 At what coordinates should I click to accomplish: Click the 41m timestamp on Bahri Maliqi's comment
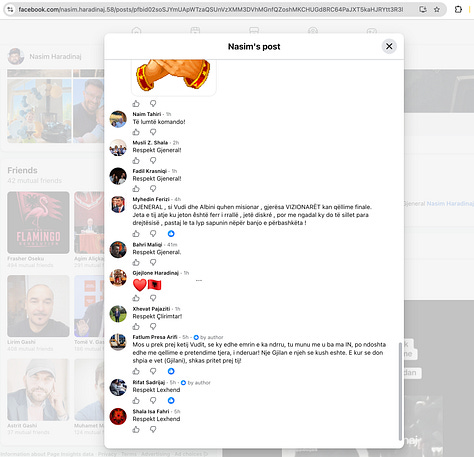point(172,245)
